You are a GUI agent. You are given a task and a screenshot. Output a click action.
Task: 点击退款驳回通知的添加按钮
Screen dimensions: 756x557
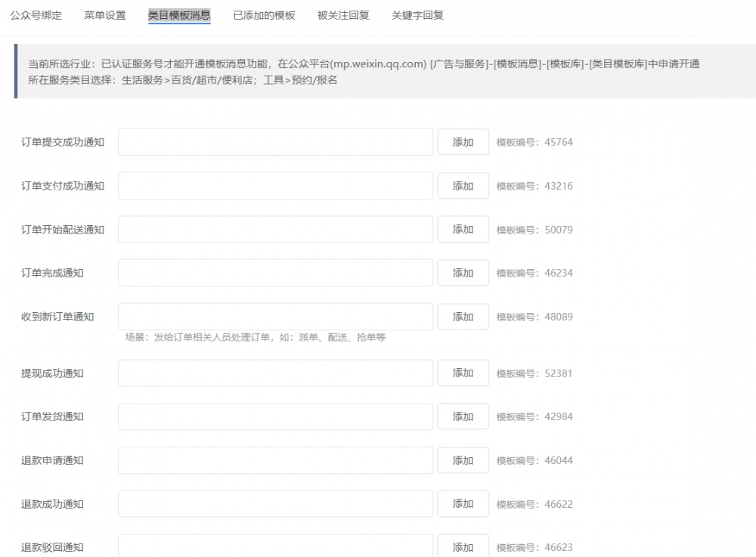(463, 546)
